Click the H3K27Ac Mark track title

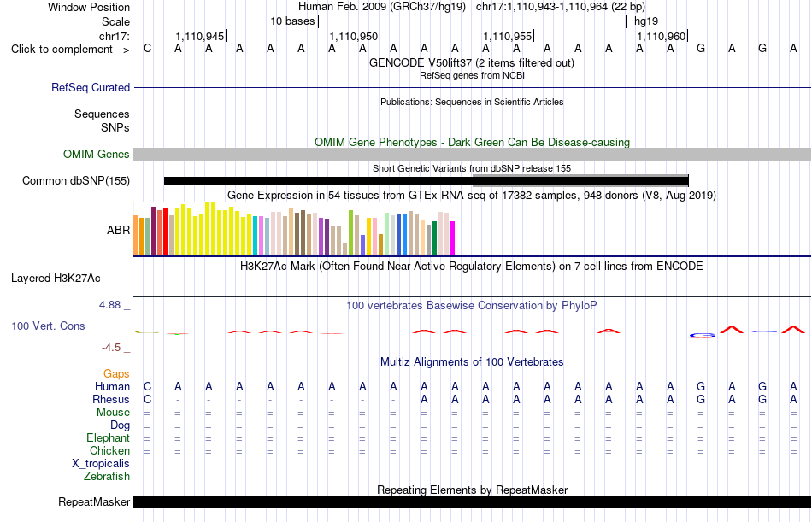click(x=472, y=267)
